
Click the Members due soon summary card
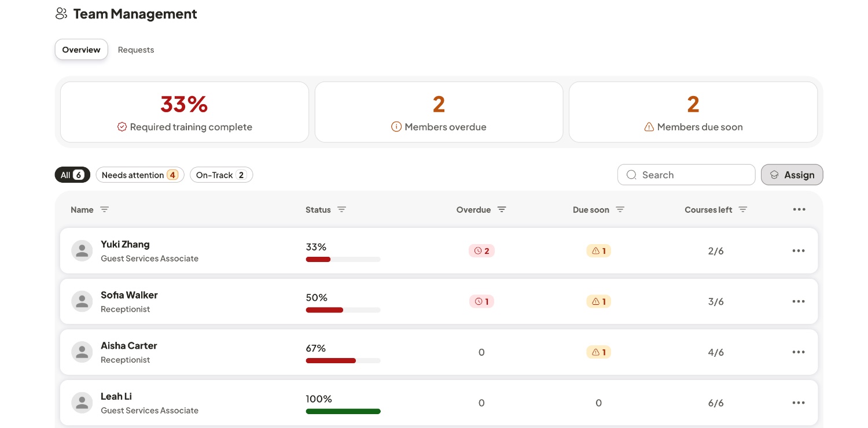pyautogui.click(x=693, y=112)
